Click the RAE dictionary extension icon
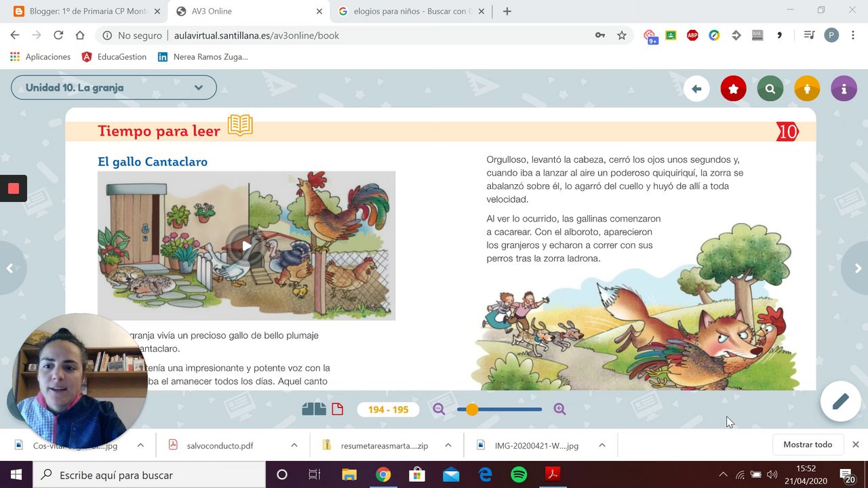The height and width of the screenshot is (488, 868). click(x=757, y=35)
